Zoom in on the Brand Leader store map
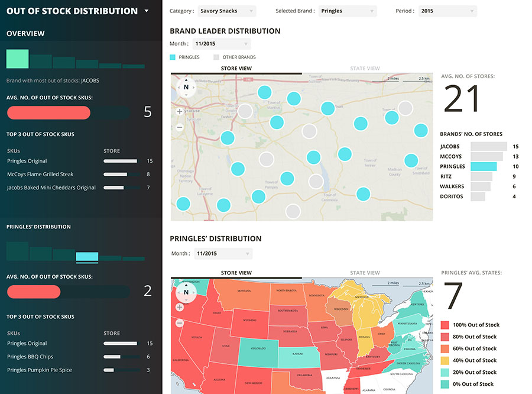 point(180,111)
